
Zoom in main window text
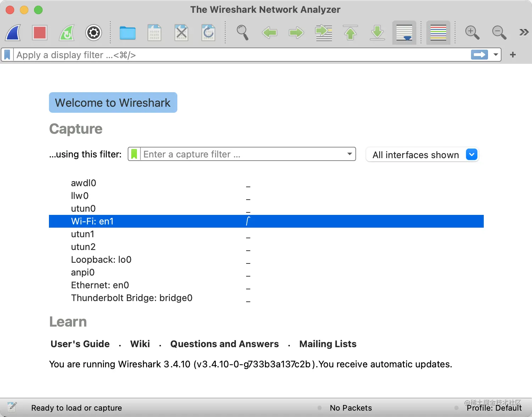[x=472, y=33]
